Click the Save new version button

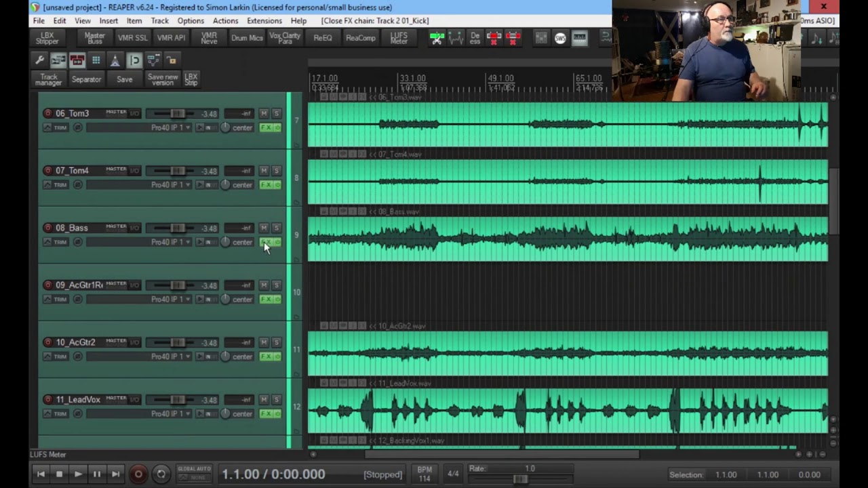coord(162,79)
